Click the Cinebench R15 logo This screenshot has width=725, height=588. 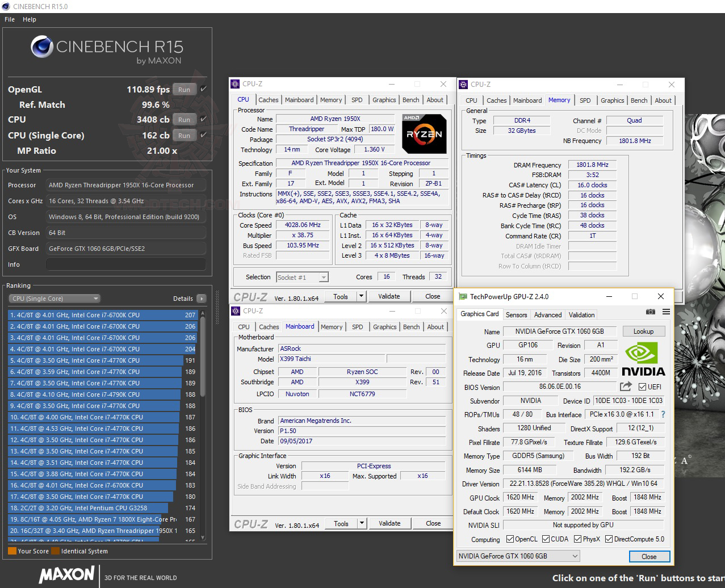pyautogui.click(x=41, y=47)
